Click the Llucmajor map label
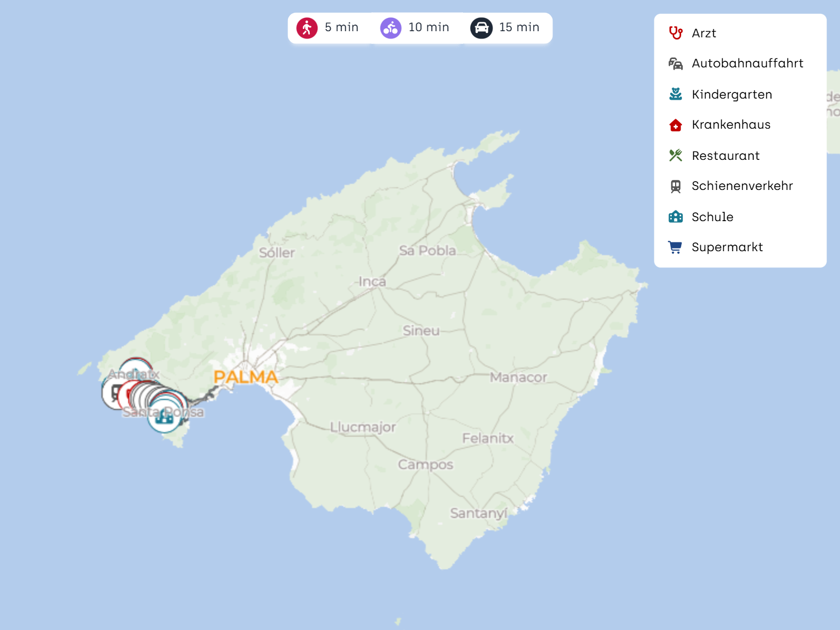840x630 pixels. (363, 427)
